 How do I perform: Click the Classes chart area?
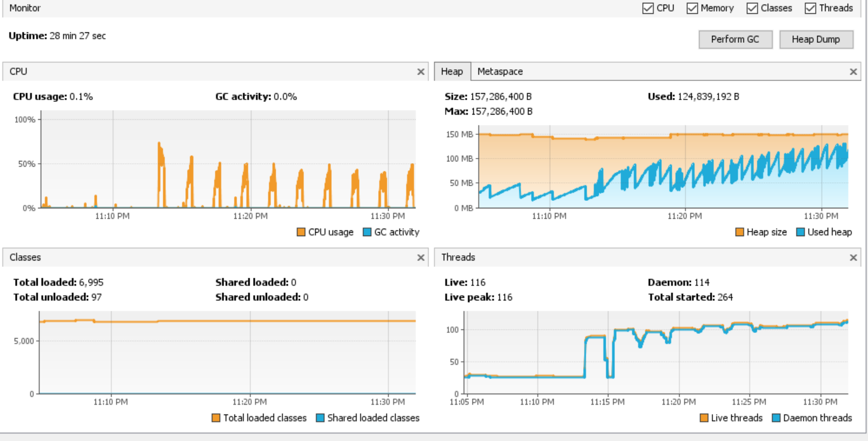tap(227, 352)
